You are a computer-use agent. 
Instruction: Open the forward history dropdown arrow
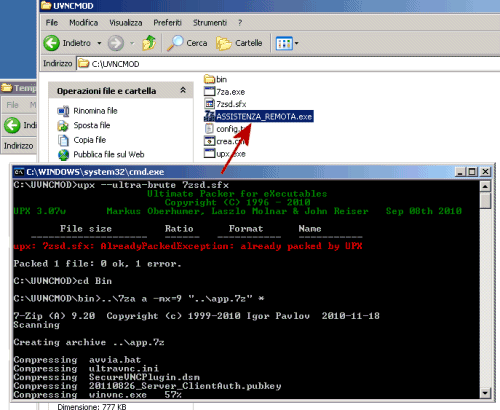pyautogui.click(x=132, y=43)
